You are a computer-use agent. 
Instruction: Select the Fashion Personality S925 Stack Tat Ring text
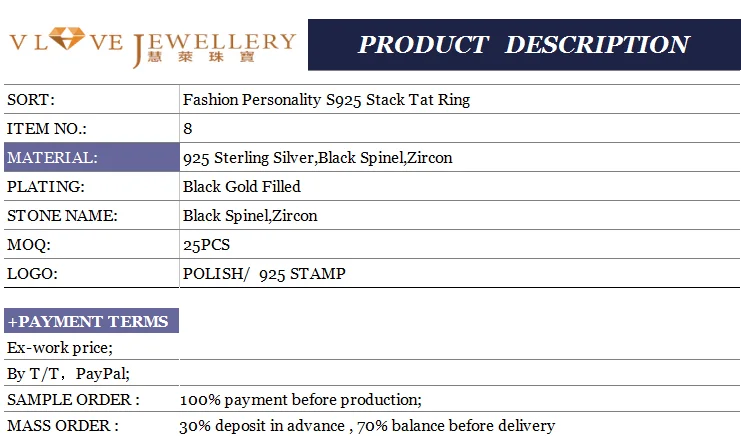(326, 100)
